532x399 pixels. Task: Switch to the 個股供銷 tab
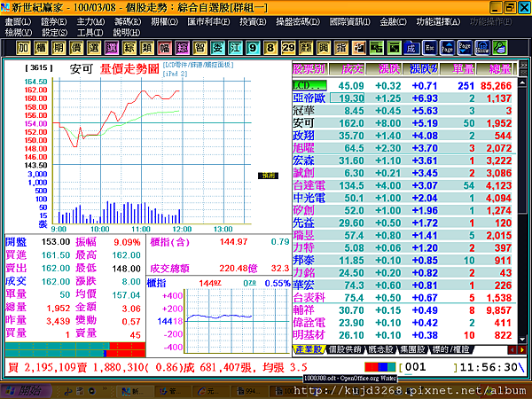(345, 349)
